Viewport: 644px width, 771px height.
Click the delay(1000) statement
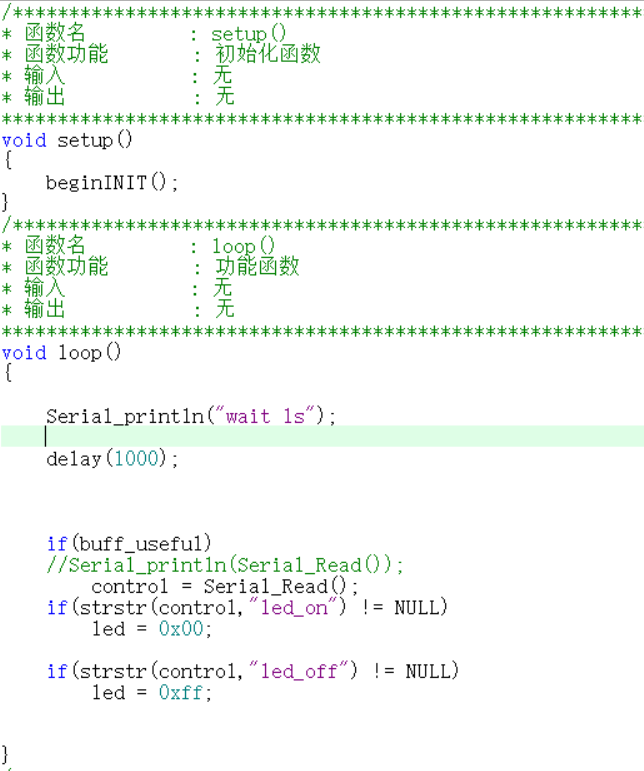(x=112, y=459)
